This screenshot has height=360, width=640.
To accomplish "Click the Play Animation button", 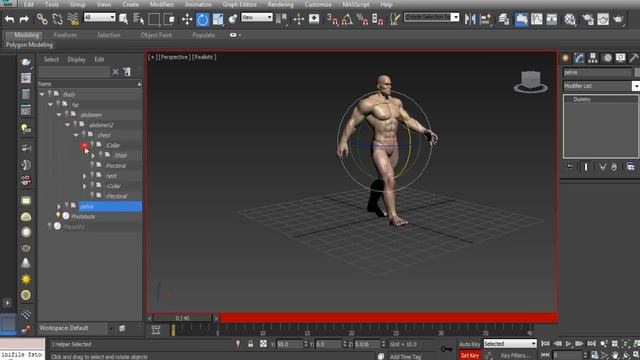I will [568, 344].
